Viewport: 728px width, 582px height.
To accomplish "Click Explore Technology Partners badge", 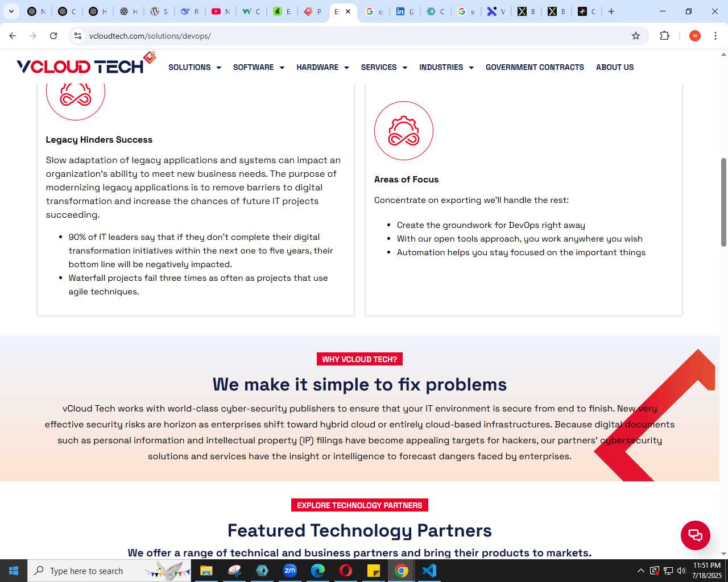I will [x=359, y=505].
